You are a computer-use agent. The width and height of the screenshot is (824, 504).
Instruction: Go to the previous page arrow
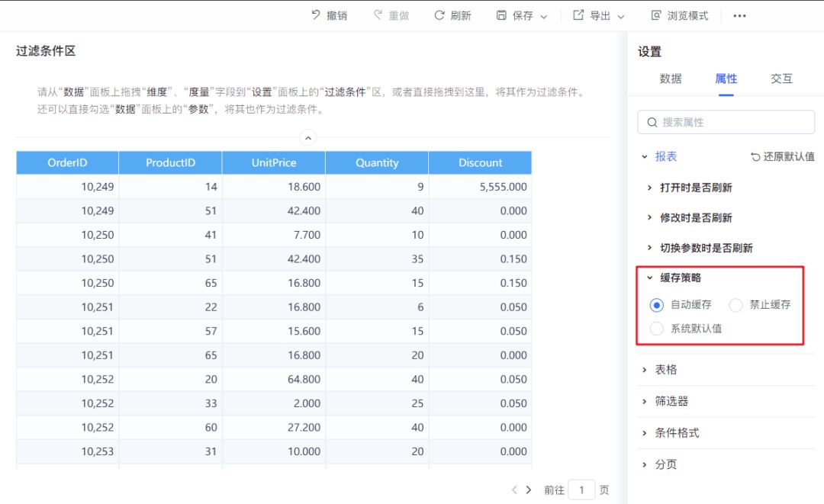[x=514, y=490]
